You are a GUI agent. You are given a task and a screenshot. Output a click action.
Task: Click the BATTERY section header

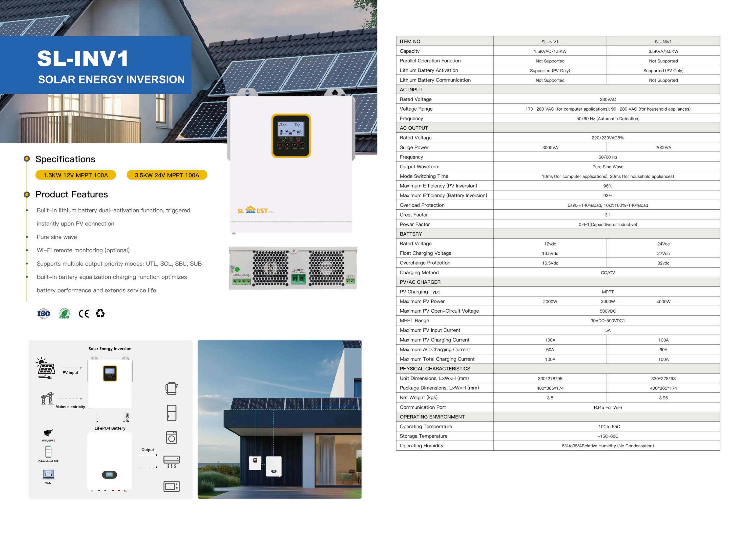tap(445, 234)
